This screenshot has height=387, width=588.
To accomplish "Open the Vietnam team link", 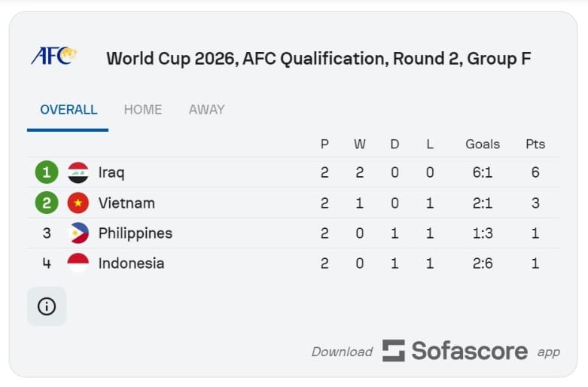I will (x=126, y=203).
